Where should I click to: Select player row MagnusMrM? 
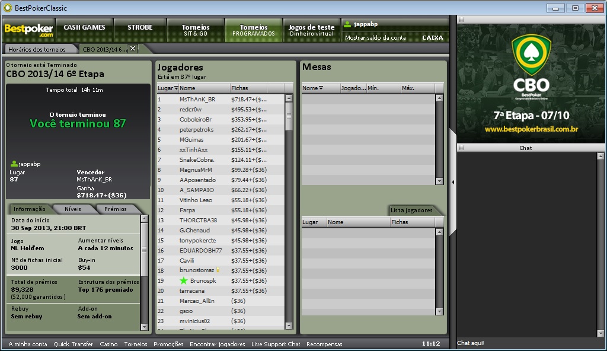pyautogui.click(x=221, y=170)
